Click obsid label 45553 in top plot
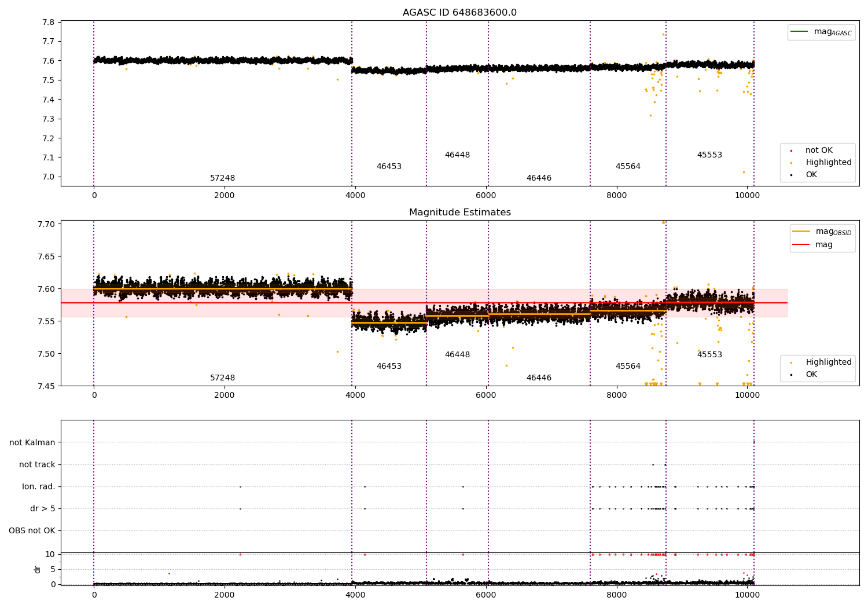 709,155
